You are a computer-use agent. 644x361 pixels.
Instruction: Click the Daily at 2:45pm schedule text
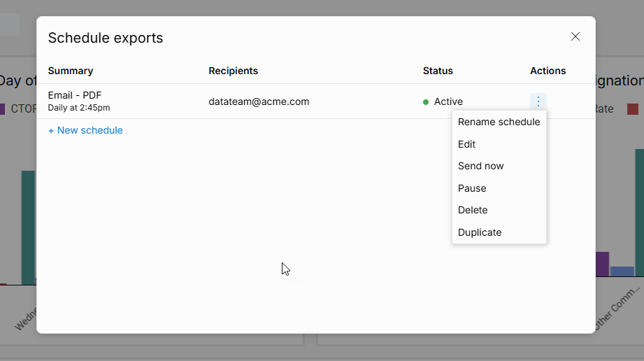click(78, 108)
